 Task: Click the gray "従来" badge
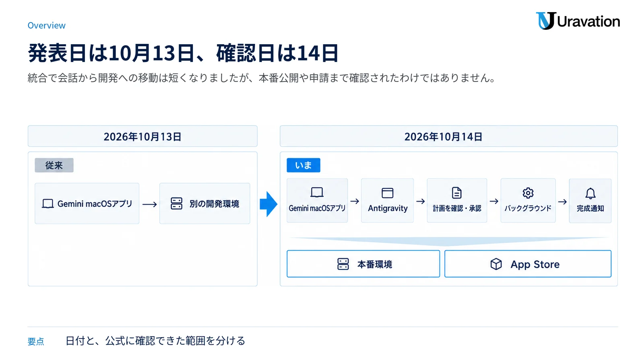click(x=54, y=165)
